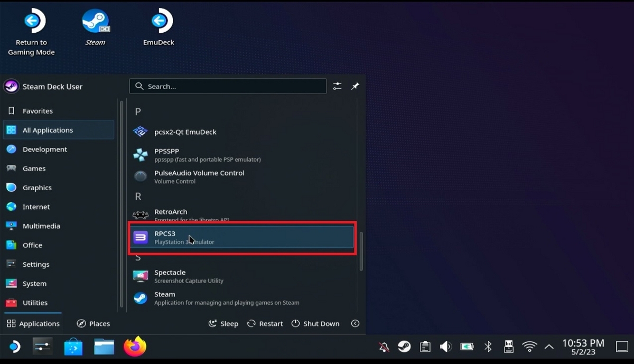Viewport: 634px width, 364px height.
Task: Click the Restart button
Action: [x=265, y=323]
